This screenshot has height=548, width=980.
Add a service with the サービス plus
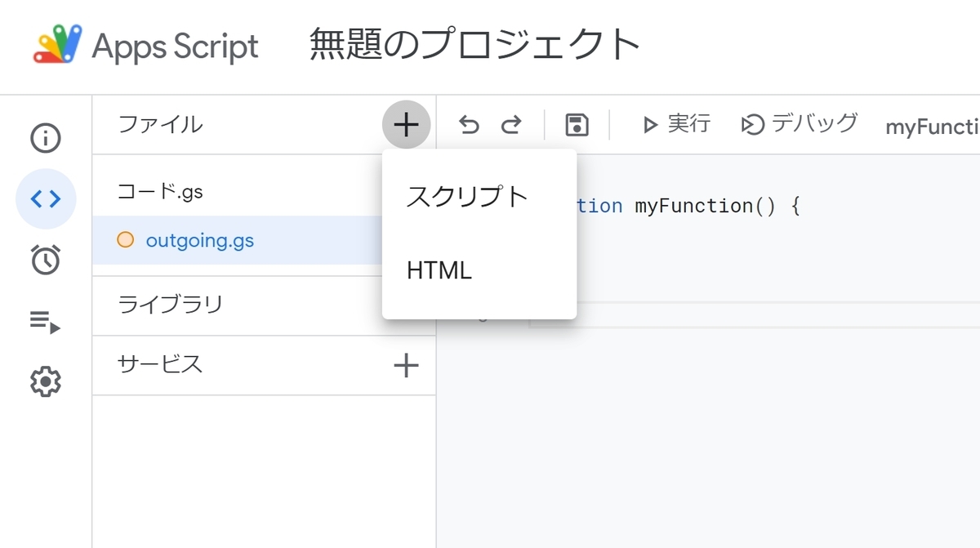406,366
